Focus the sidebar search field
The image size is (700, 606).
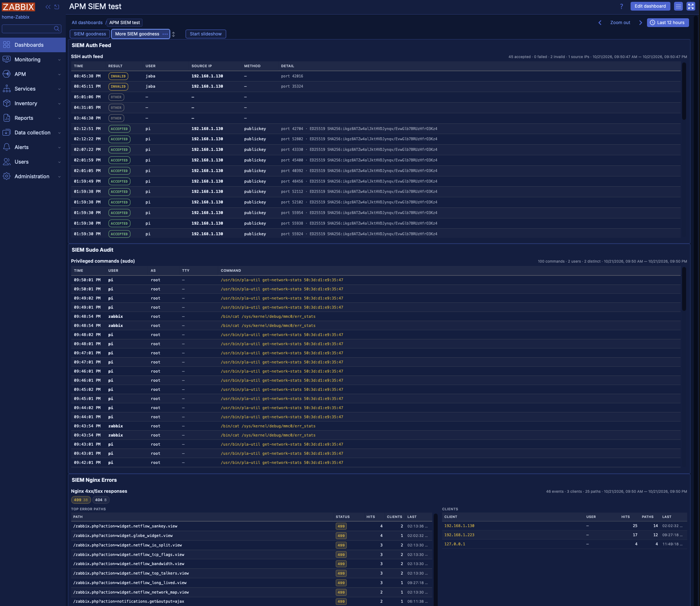(x=31, y=28)
